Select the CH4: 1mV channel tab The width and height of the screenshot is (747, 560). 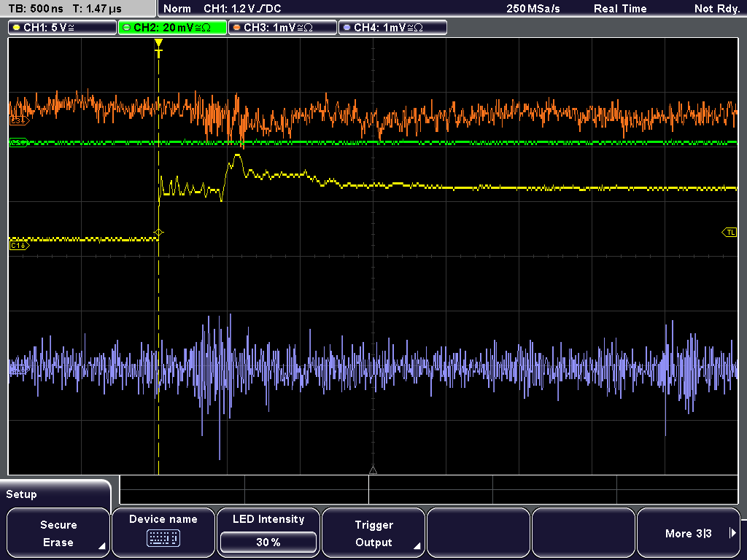(x=392, y=28)
